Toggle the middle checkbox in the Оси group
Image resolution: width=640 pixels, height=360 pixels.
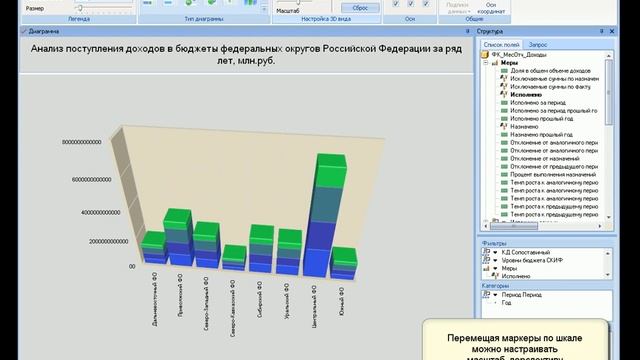(411, 4)
